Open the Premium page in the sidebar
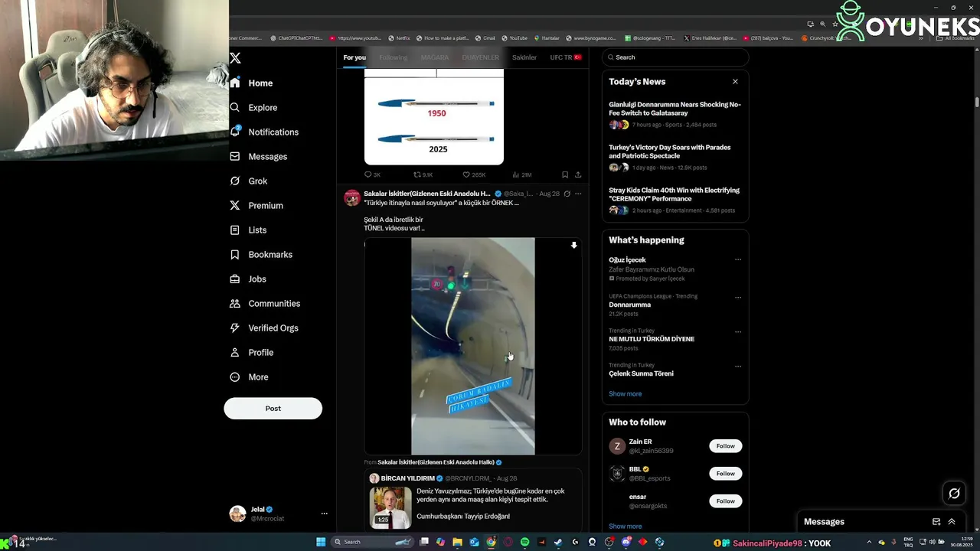This screenshot has height=551, width=980. [256, 206]
